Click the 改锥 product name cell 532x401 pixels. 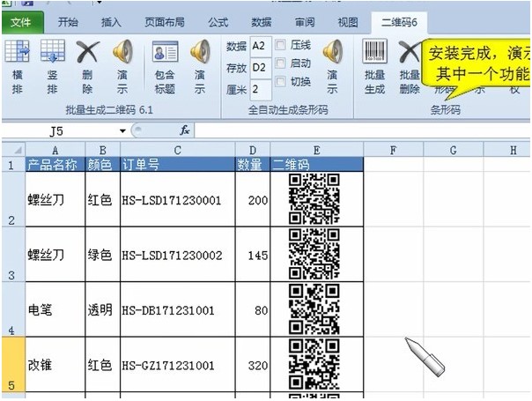pyautogui.click(x=55, y=364)
